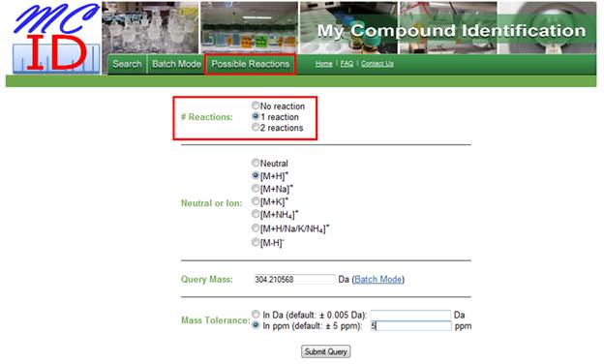Pick the Neutral ion option
The width and height of the screenshot is (604, 364).
coord(256,163)
